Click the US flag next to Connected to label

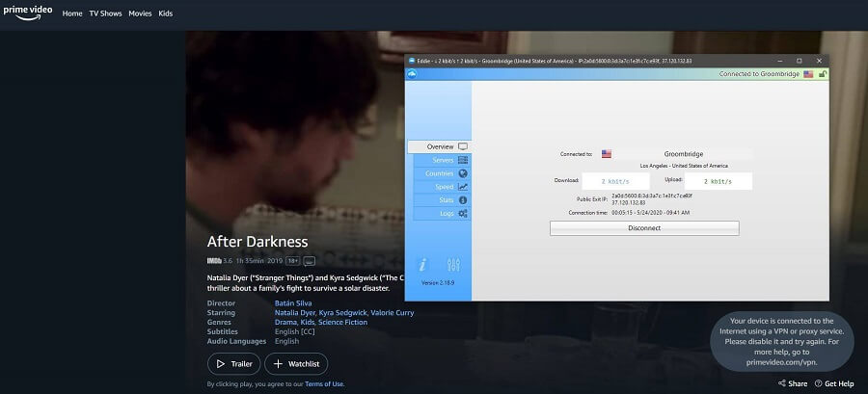pyautogui.click(x=607, y=154)
